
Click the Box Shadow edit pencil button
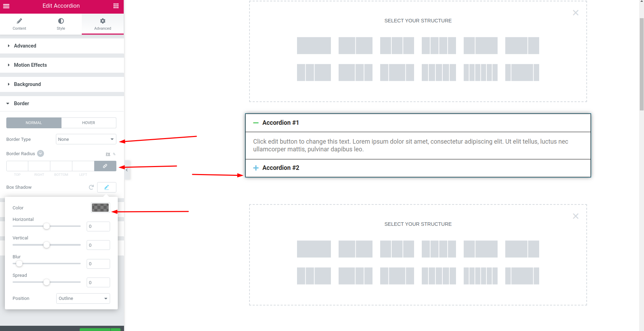tap(107, 187)
